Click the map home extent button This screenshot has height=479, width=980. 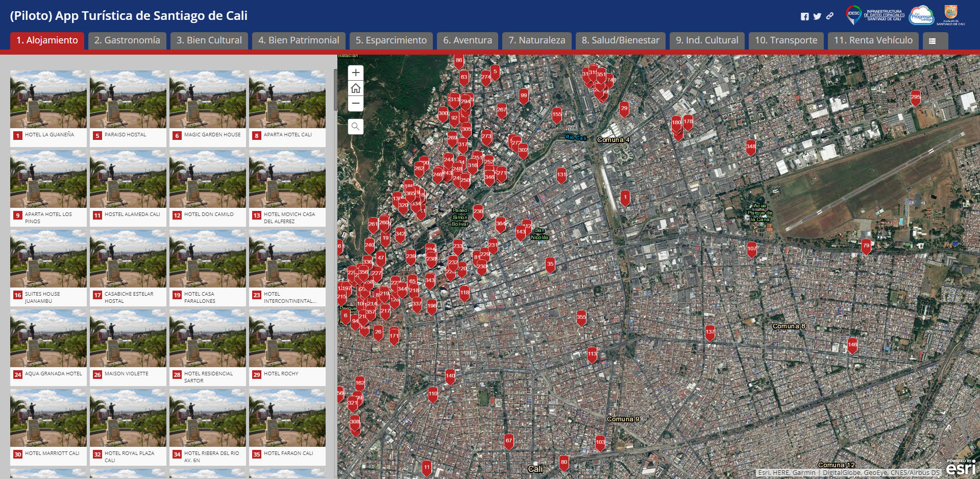pyautogui.click(x=356, y=88)
